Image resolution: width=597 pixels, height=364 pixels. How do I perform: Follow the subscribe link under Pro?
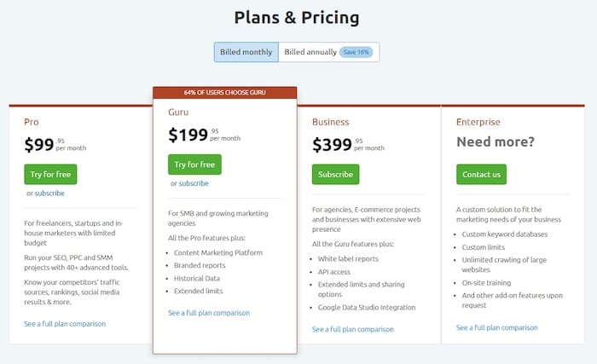click(x=49, y=194)
